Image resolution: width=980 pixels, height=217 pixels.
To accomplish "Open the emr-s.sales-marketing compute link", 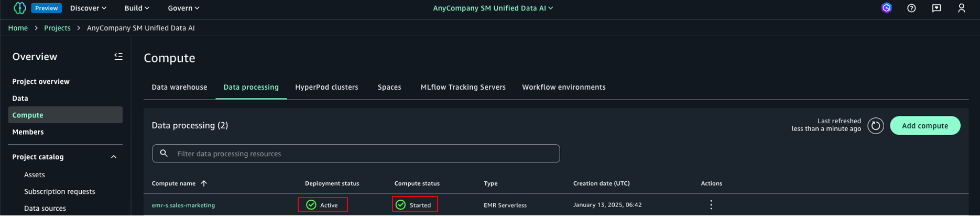I will [x=183, y=205].
